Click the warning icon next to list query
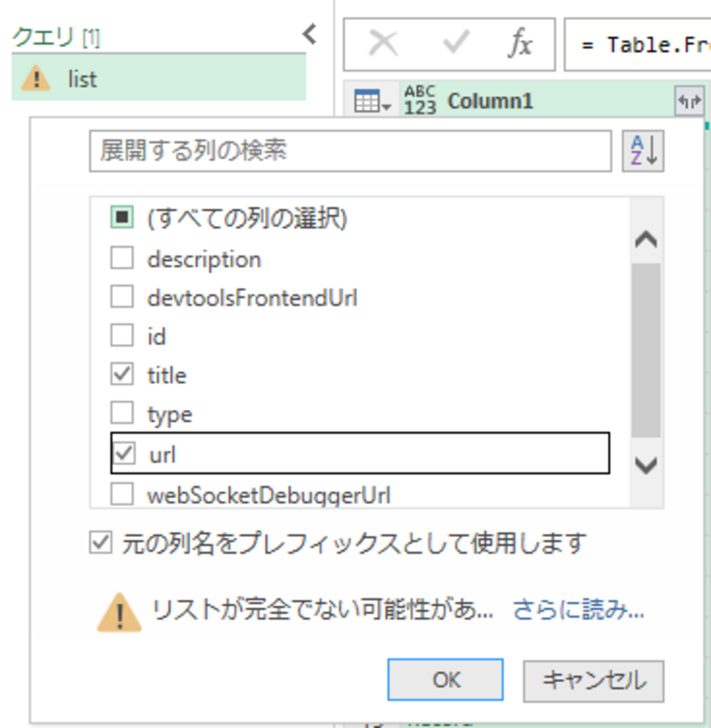Image resolution: width=711 pixels, height=728 pixels. pyautogui.click(x=36, y=80)
